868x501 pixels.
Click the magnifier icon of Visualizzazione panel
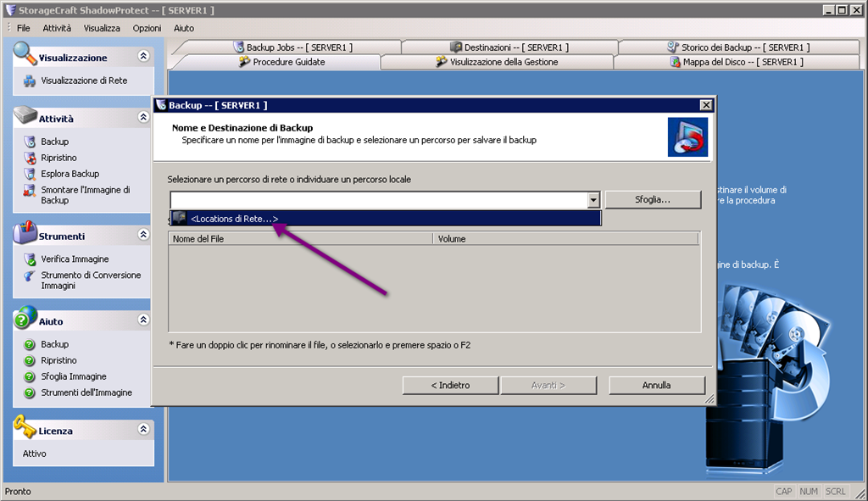coord(25,53)
